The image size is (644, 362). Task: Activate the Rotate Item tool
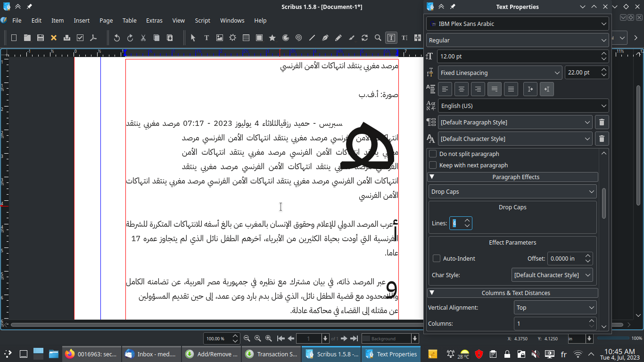[x=364, y=38]
